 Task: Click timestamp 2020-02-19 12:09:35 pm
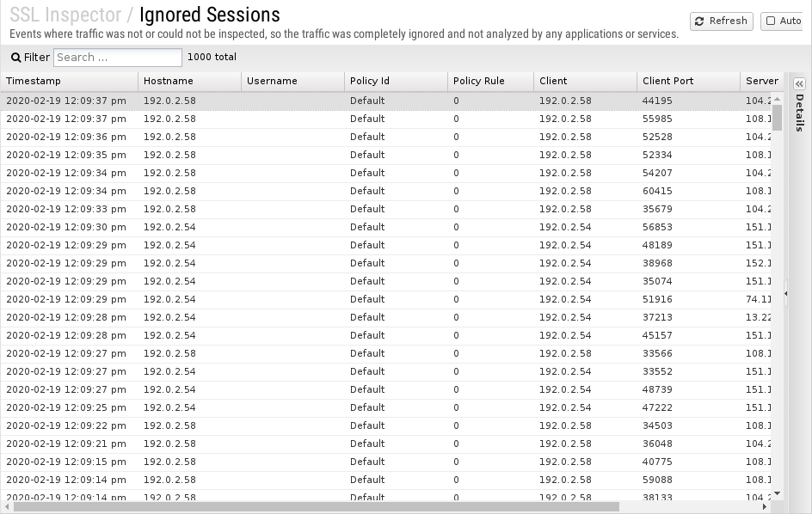click(x=65, y=156)
